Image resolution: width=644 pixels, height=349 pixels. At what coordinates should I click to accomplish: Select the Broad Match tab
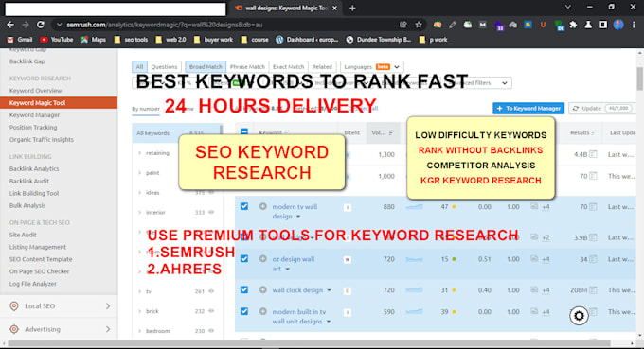coord(206,67)
